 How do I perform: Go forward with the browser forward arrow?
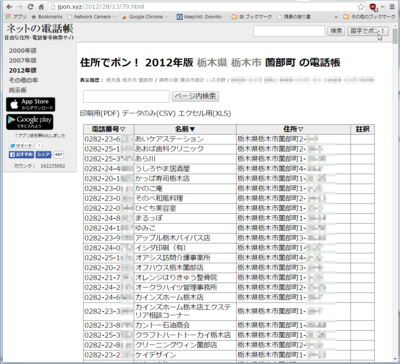20,7
